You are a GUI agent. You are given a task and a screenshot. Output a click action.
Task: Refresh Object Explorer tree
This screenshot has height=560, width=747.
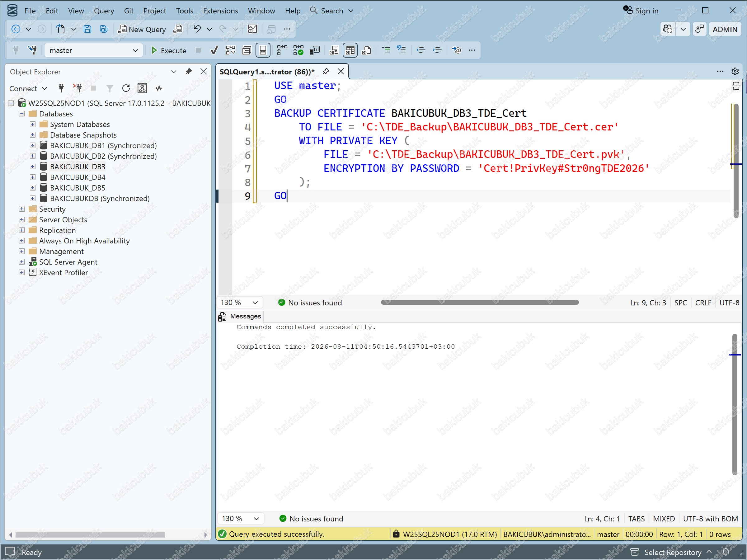[126, 88]
